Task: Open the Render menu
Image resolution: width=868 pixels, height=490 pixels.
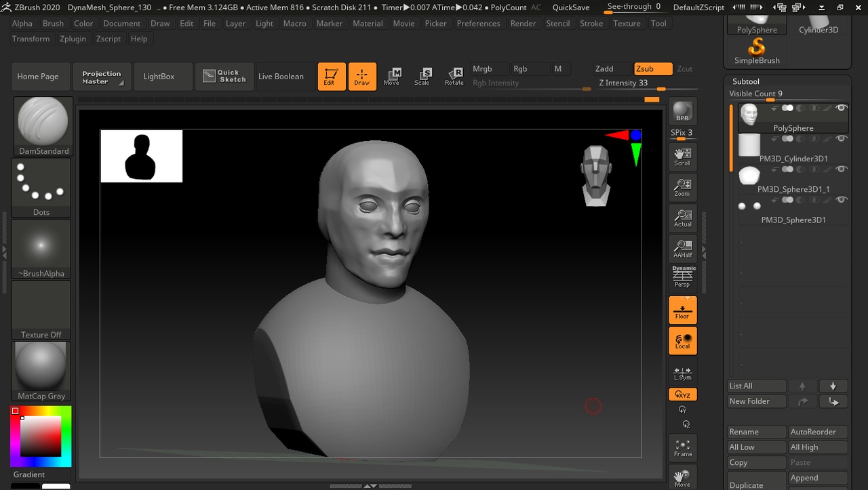Action: (x=523, y=23)
